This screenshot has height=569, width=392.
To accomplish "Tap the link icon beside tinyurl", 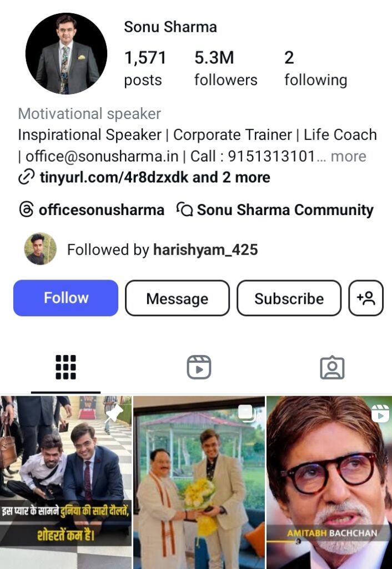I will click(x=26, y=177).
